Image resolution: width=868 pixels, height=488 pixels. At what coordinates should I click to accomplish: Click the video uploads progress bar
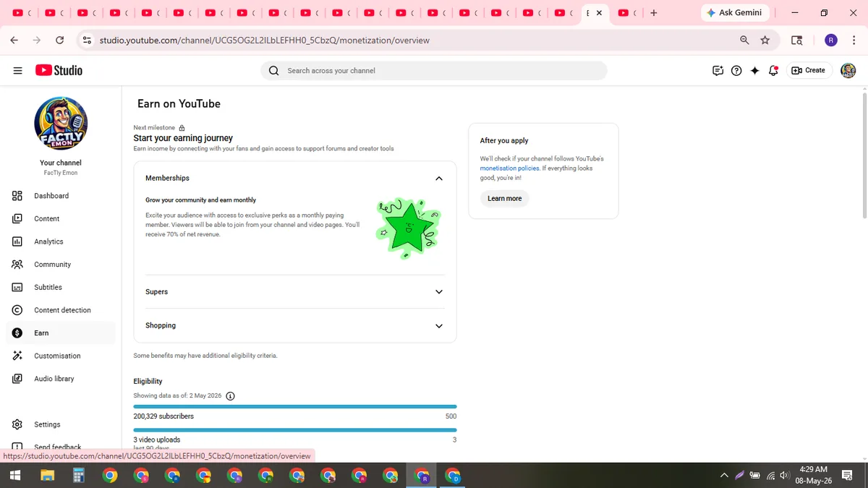click(x=295, y=430)
